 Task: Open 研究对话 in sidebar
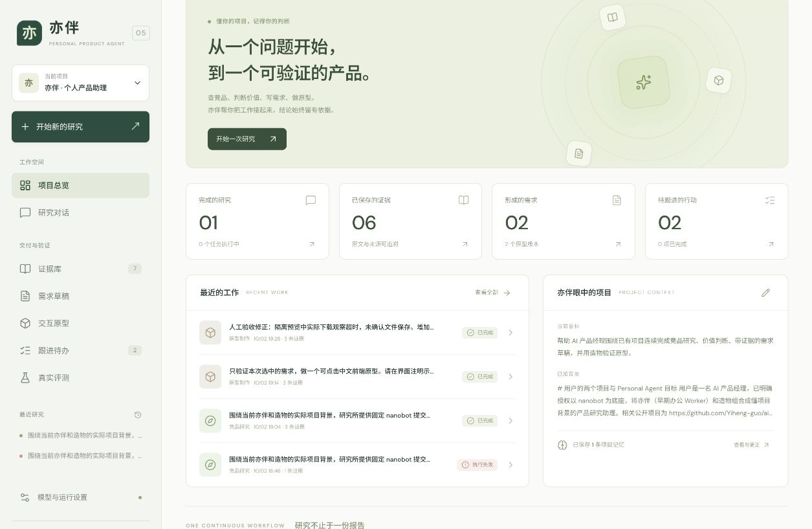[x=80, y=212]
